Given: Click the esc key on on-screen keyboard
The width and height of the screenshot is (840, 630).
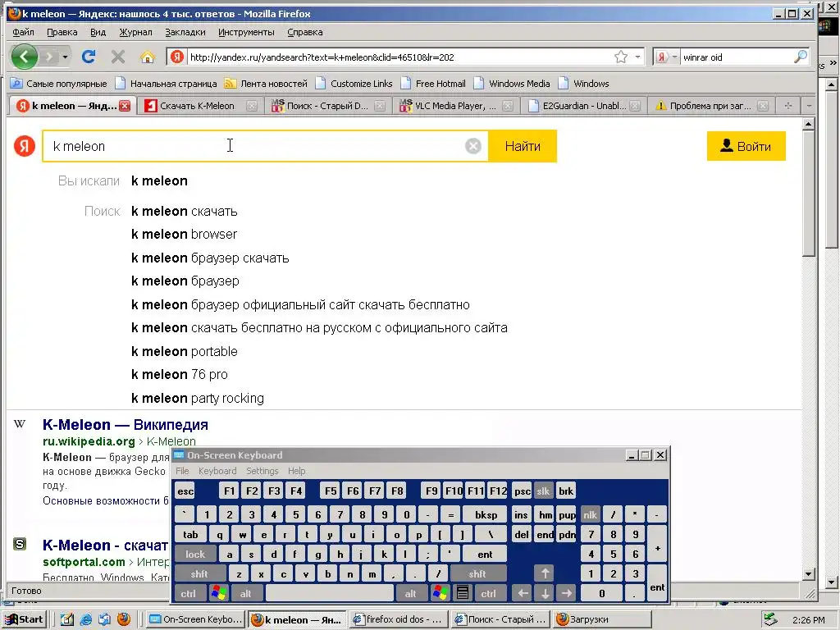Looking at the screenshot, I should 185,491.
